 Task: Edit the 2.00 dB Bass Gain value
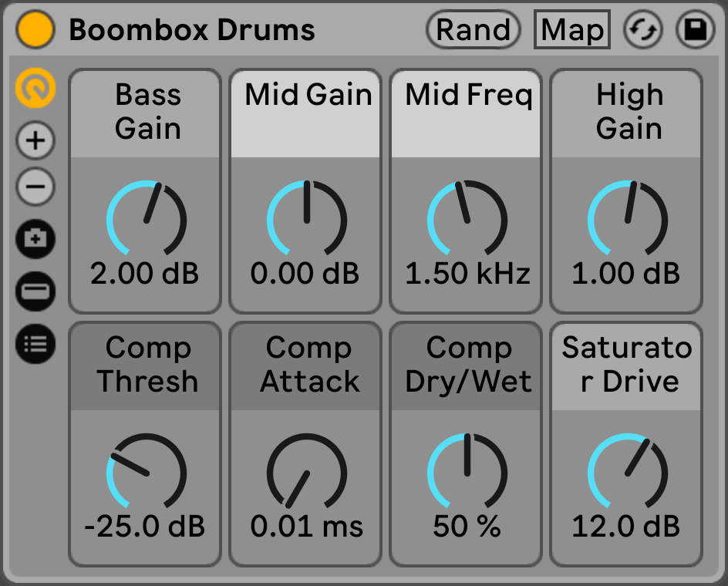point(144,272)
